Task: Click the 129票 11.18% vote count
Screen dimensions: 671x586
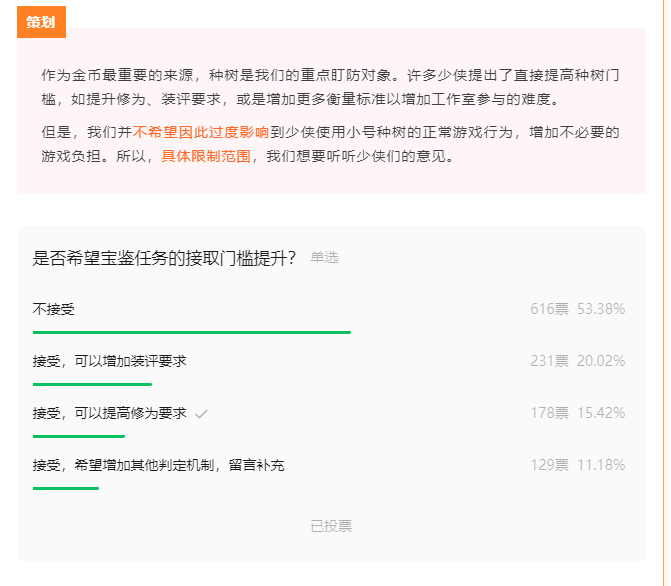Action: pyautogui.click(x=577, y=465)
